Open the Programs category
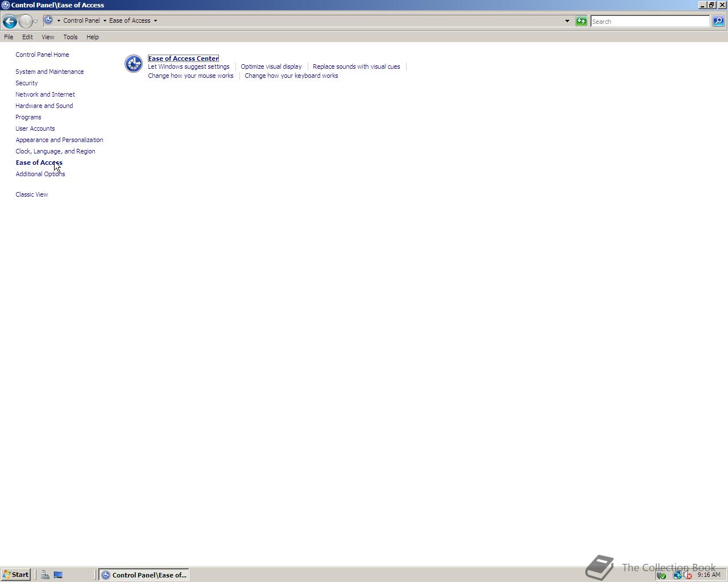 28,117
